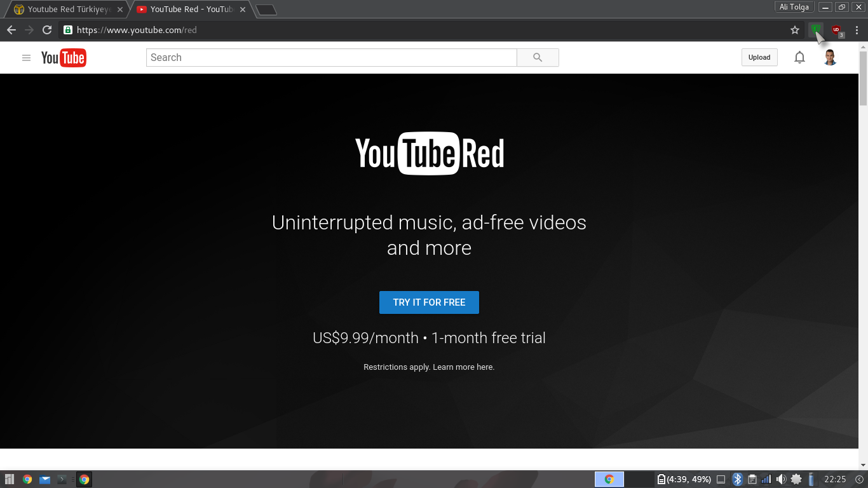The image size is (868, 488).
Task: Open the green shield VPN extension
Action: (x=816, y=29)
